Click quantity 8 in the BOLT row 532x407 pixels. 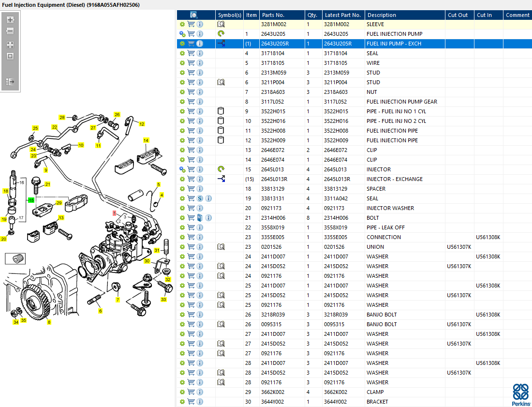click(x=308, y=218)
